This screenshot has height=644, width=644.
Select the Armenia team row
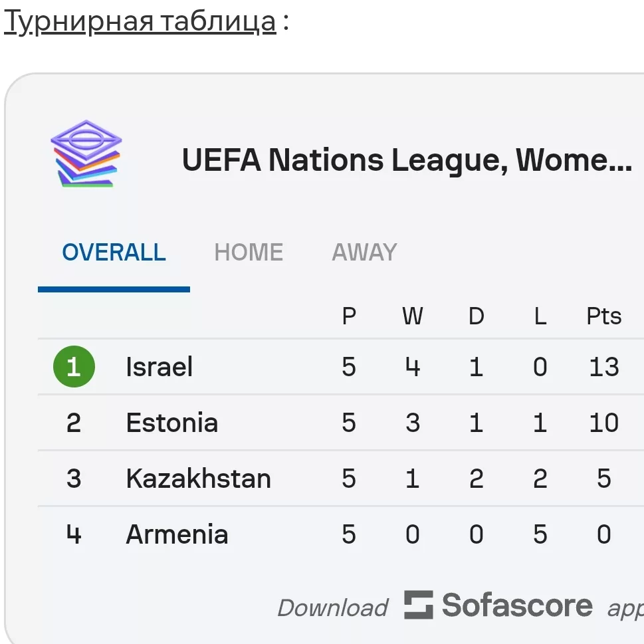coord(341,534)
